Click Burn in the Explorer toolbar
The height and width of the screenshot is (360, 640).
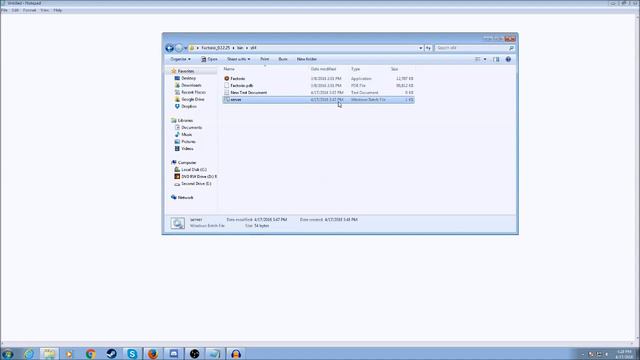283,59
